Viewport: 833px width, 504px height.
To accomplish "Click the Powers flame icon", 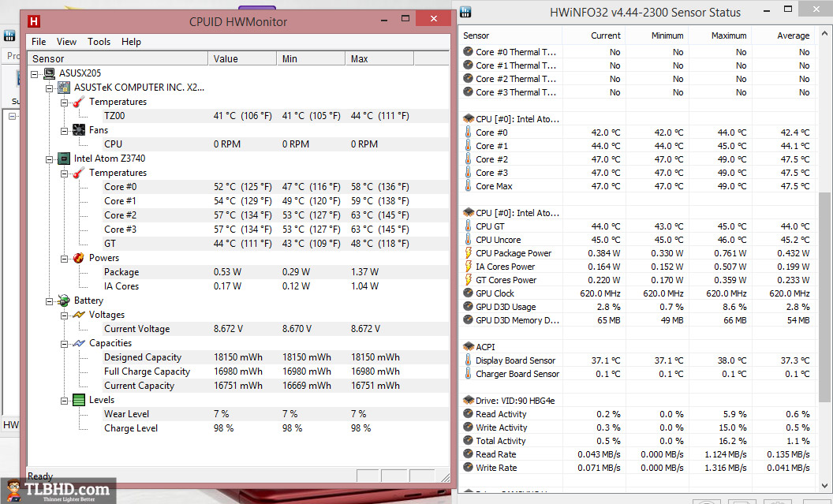I will (79, 258).
